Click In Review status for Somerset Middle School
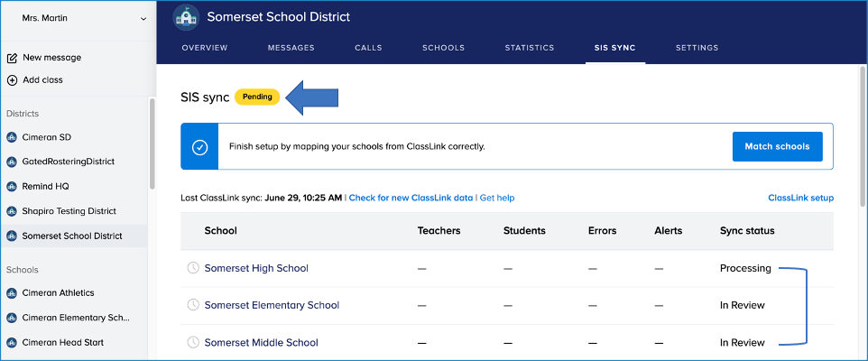Image resolution: width=868 pixels, height=361 pixels. click(743, 343)
